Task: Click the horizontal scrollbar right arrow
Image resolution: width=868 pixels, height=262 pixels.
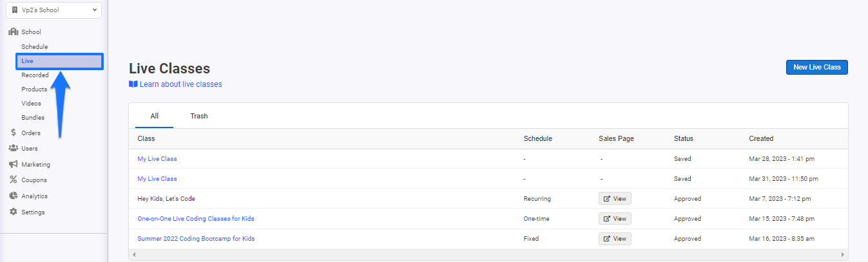Action: [843, 255]
